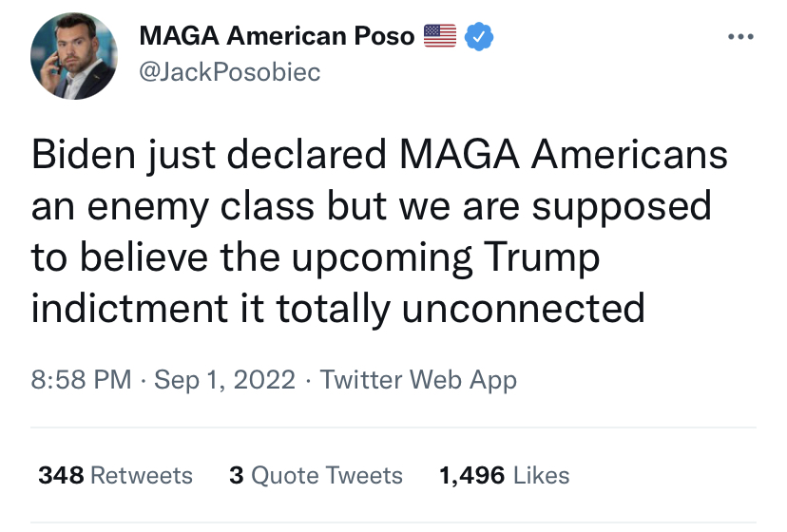View the 3 Quote Tweets list

[x=316, y=475]
